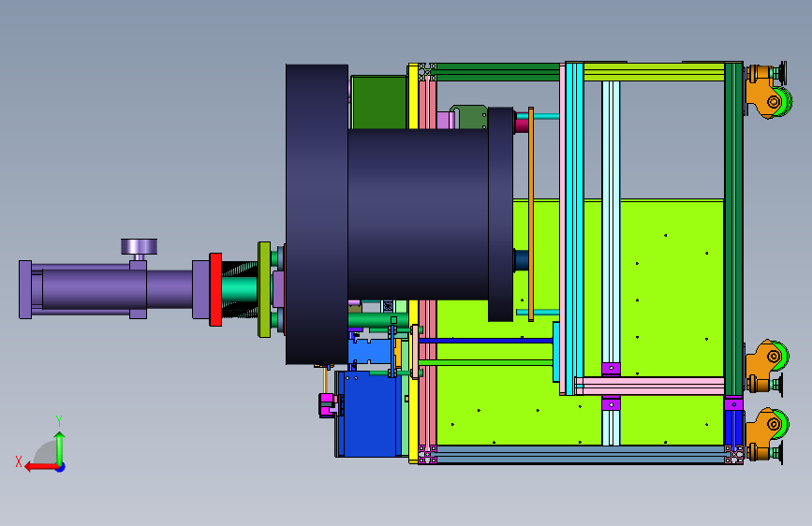Click the blue Z axis dot on triad
Screen dimensions: 812x526
pyautogui.click(x=61, y=467)
